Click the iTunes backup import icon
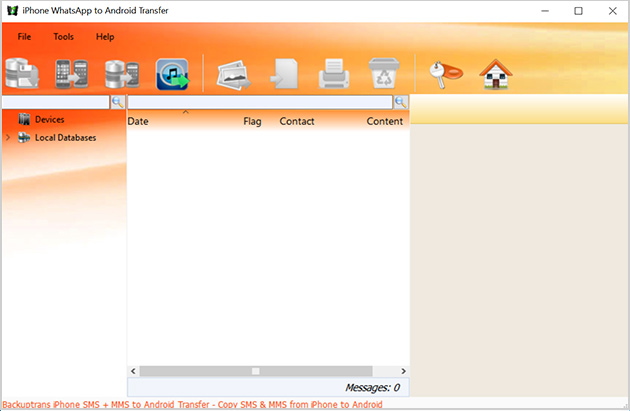The height and width of the screenshot is (411, 630). click(173, 74)
